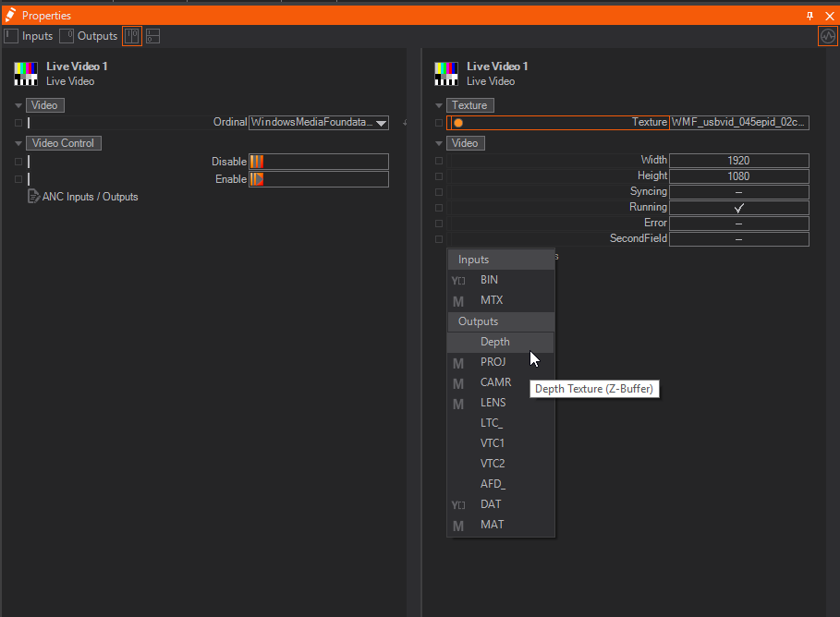Collapse the Texture section on the right
This screenshot has width=840, height=617.
439,105
